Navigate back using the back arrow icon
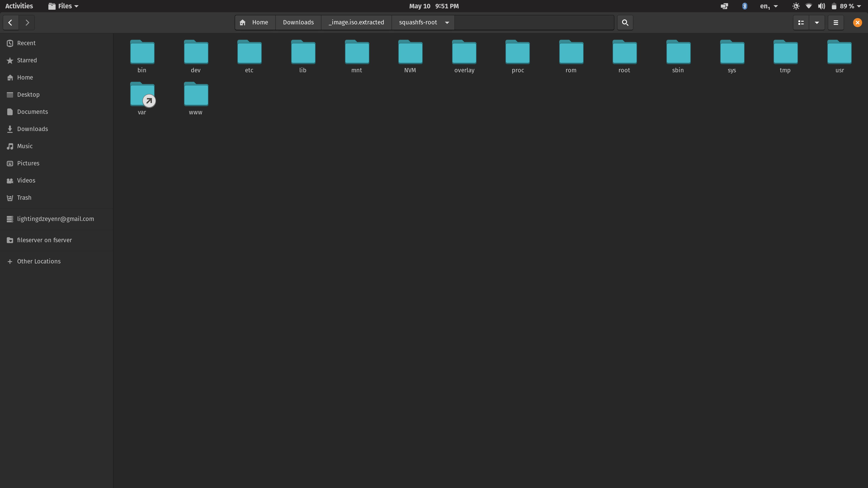 click(x=10, y=23)
